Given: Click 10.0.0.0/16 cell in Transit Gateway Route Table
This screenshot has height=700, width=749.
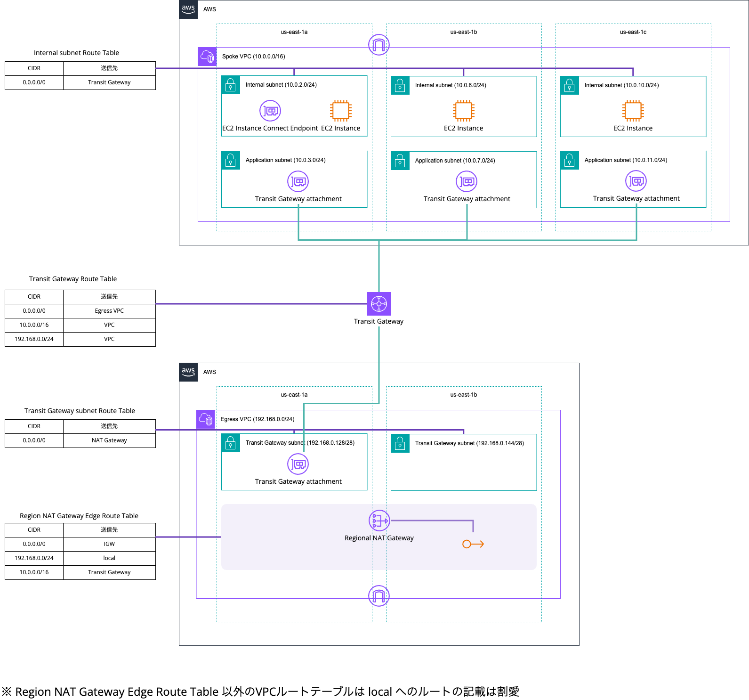Looking at the screenshot, I should (x=34, y=325).
